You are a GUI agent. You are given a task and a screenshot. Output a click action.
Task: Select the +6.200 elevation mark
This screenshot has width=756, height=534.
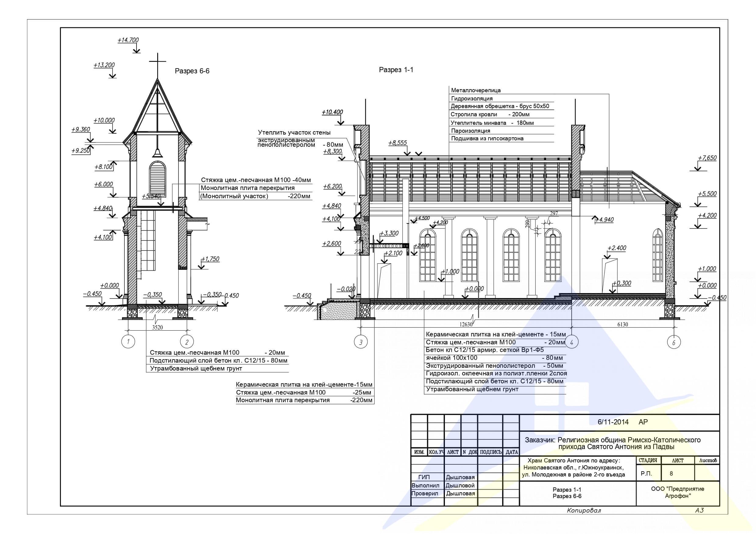point(332,187)
